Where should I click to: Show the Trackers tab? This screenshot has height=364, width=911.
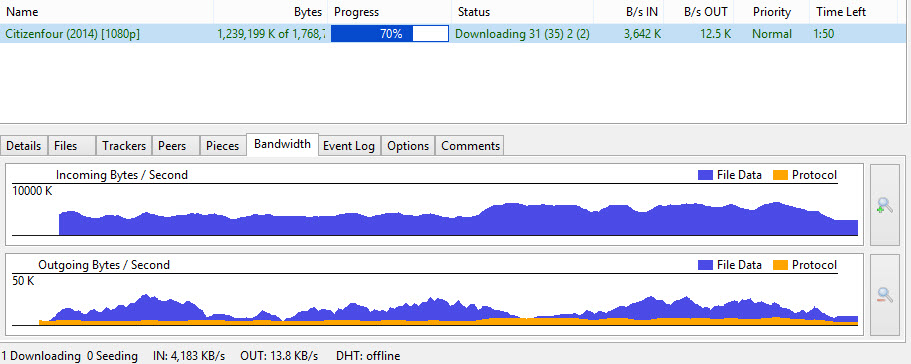point(124,146)
